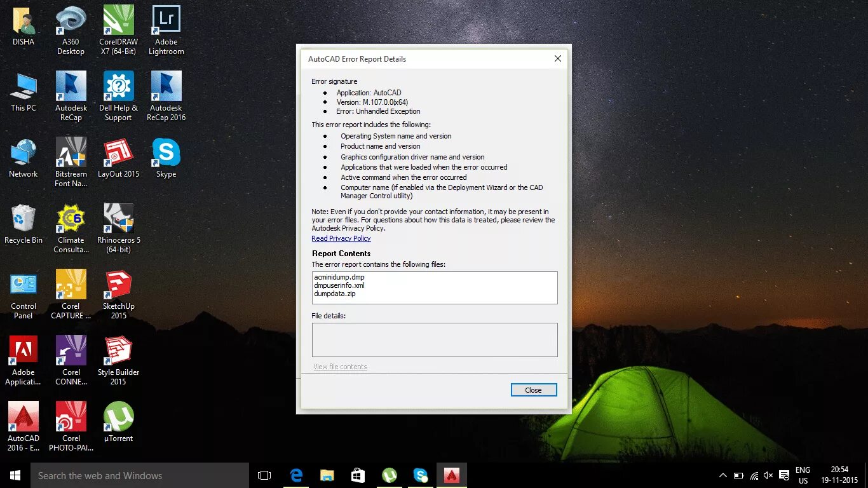Screen dimensions: 868x488
Task: Launch Rhinoceros 5 (64-bit) shortcut
Action: point(118,228)
